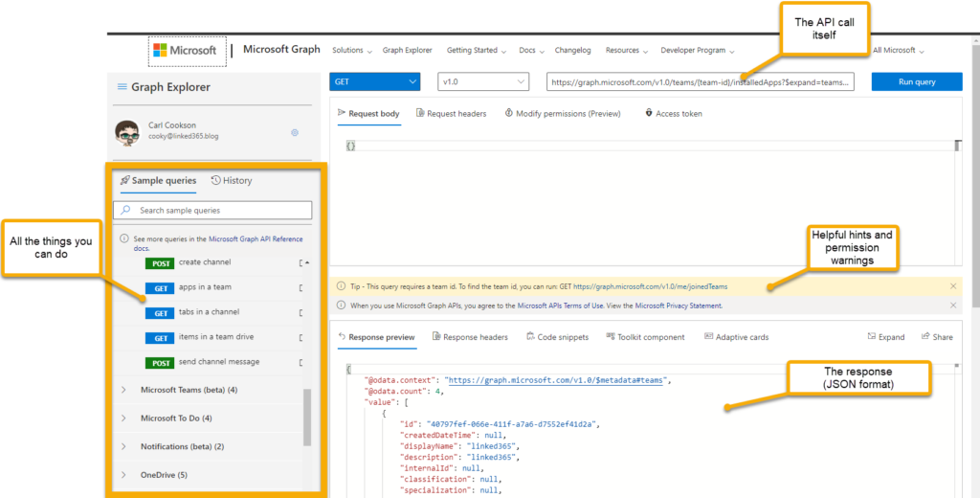Expand the Docs menu
This screenshot has height=498, width=980.
532,51
